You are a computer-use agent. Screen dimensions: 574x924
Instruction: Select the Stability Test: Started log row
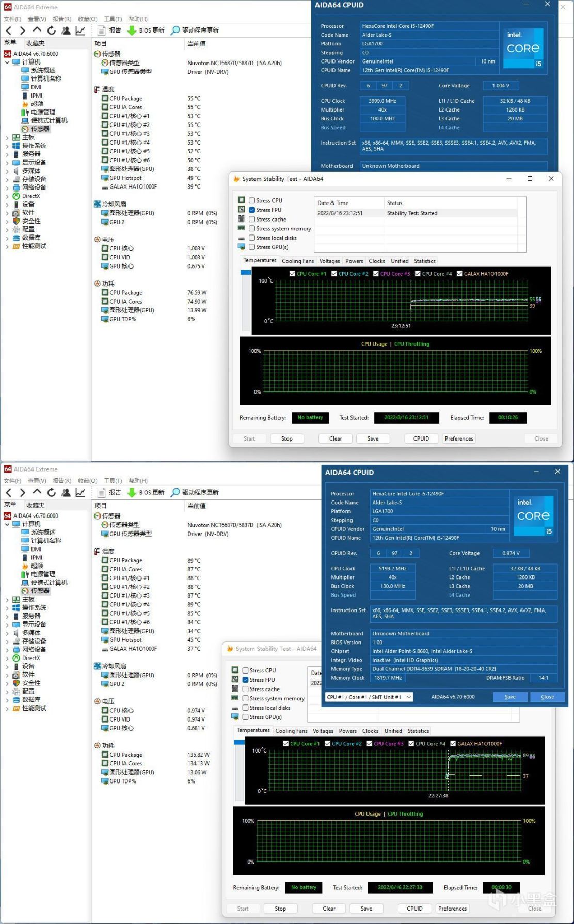pos(416,213)
